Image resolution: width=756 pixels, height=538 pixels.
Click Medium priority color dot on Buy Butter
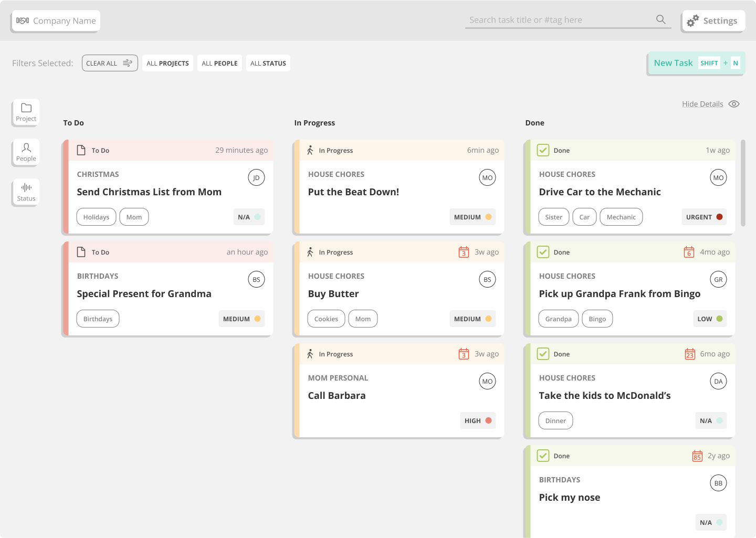click(x=488, y=319)
